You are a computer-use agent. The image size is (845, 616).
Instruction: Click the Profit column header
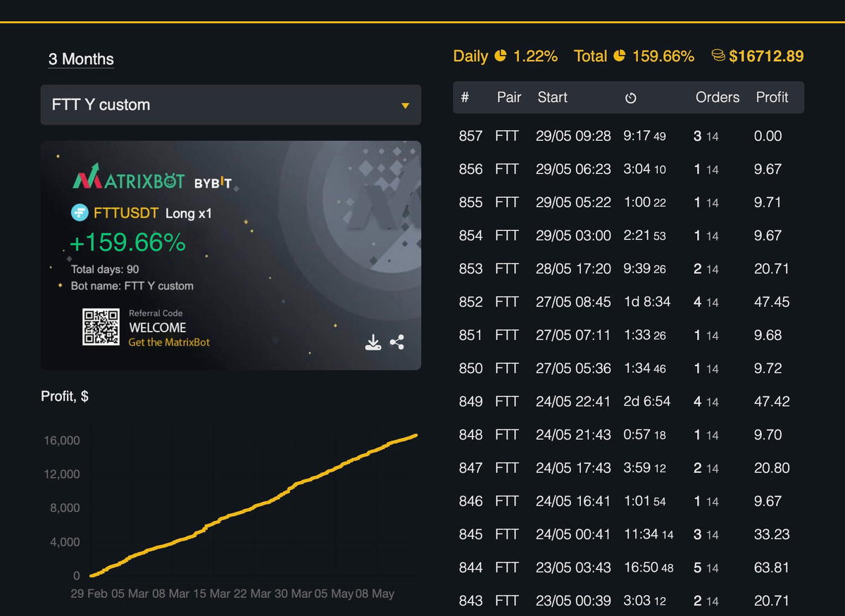click(x=772, y=97)
